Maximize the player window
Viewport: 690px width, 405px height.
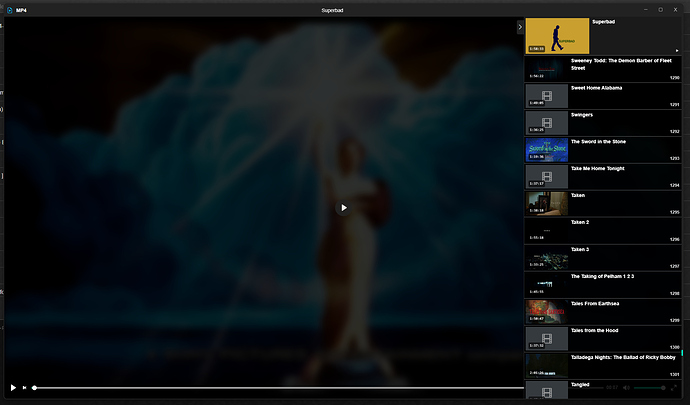point(660,9)
